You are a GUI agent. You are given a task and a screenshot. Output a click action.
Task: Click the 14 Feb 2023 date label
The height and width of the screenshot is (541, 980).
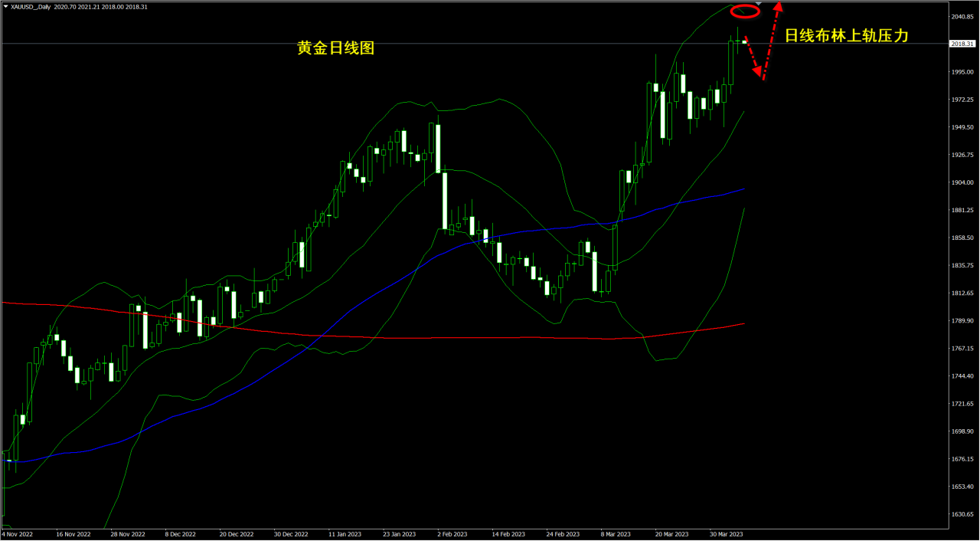[x=508, y=534]
